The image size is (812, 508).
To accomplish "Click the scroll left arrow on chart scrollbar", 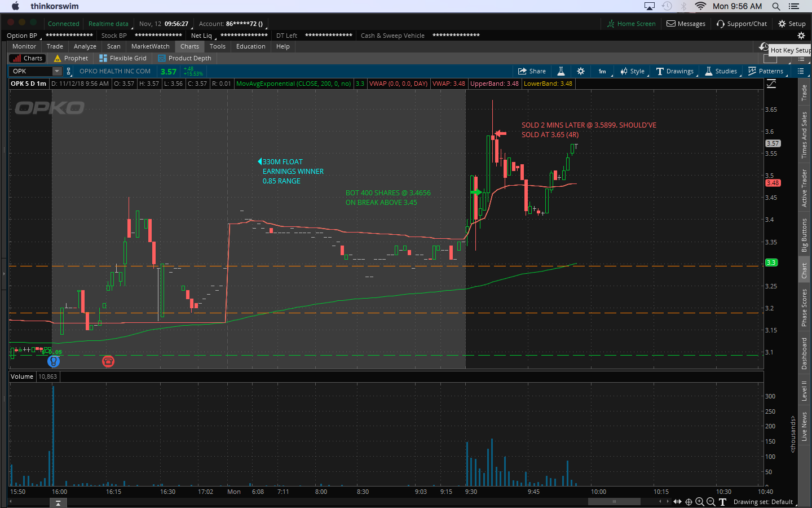I will point(660,501).
